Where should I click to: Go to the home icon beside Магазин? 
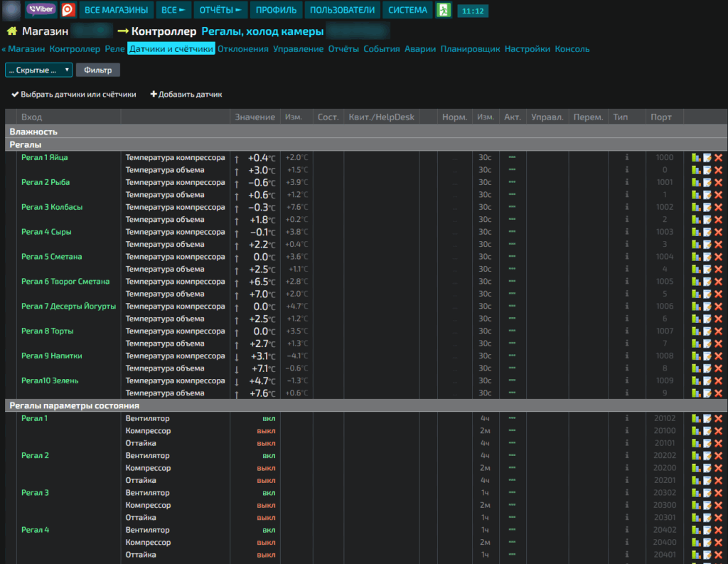(12, 31)
